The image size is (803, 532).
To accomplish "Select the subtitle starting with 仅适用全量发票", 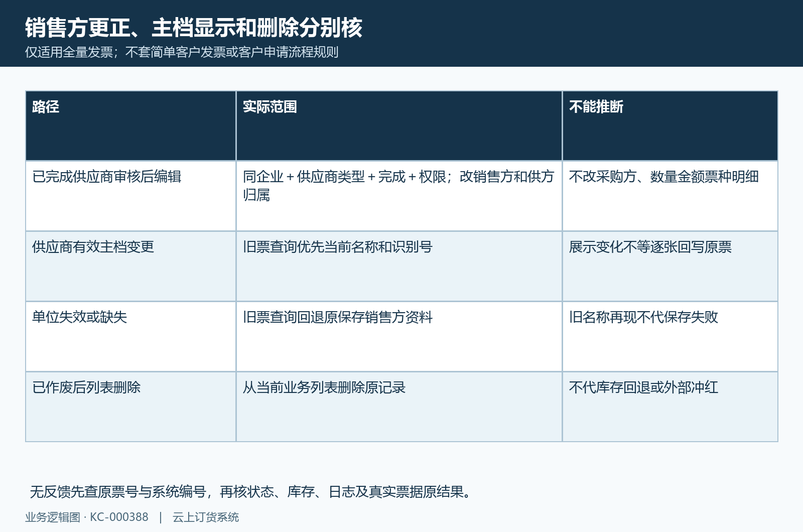I will (182, 52).
